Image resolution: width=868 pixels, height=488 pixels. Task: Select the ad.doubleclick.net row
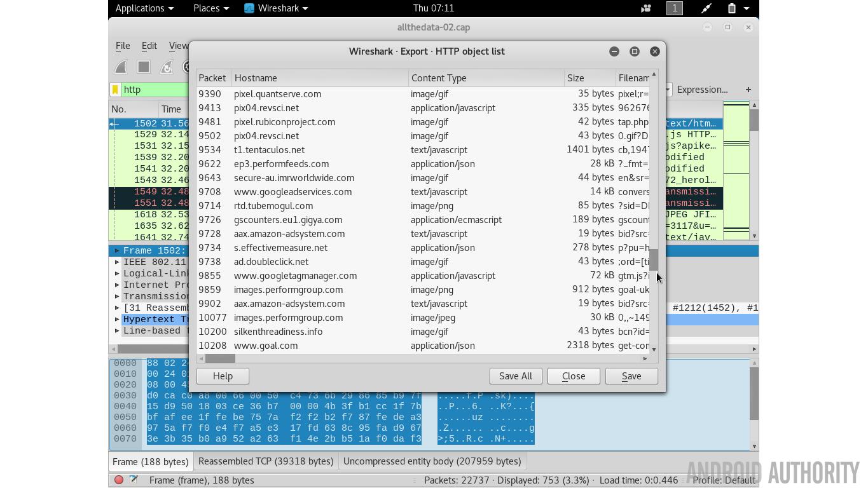pyautogui.click(x=423, y=262)
